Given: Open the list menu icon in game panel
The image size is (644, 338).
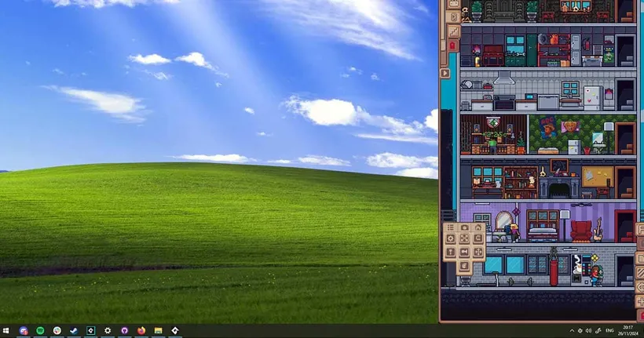Looking at the screenshot, I should (x=451, y=227).
